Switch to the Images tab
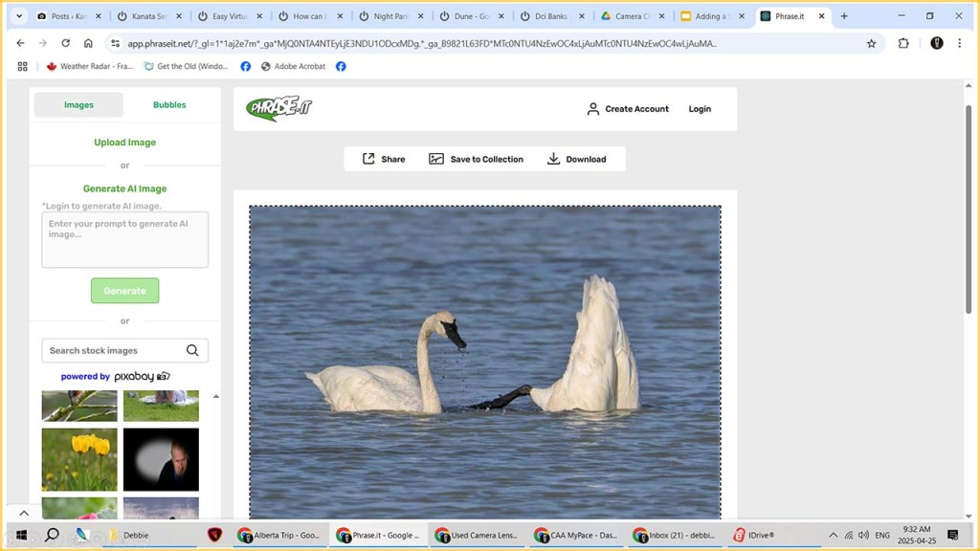This screenshot has height=551, width=980. click(x=78, y=104)
